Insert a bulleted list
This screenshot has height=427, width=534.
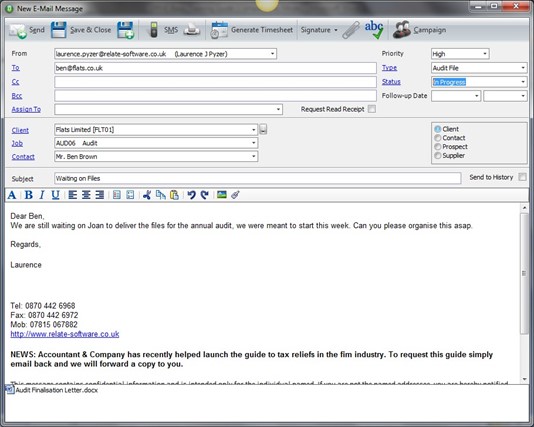(130, 195)
